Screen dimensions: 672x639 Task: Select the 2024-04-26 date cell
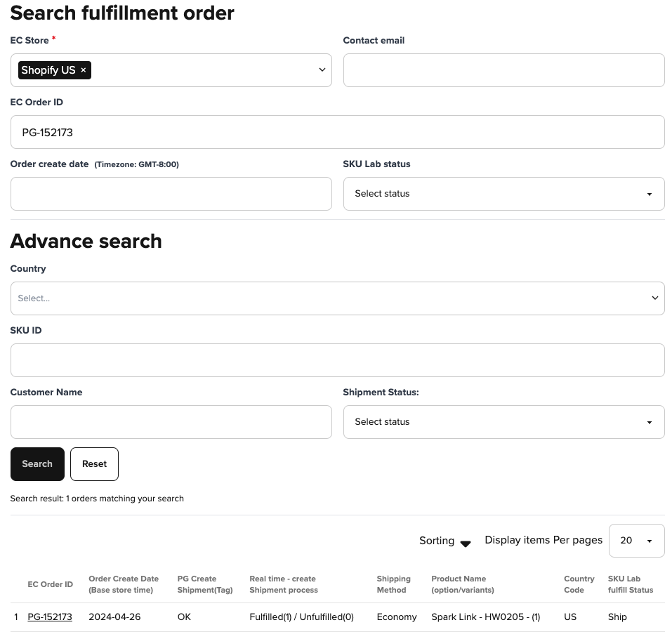click(114, 617)
